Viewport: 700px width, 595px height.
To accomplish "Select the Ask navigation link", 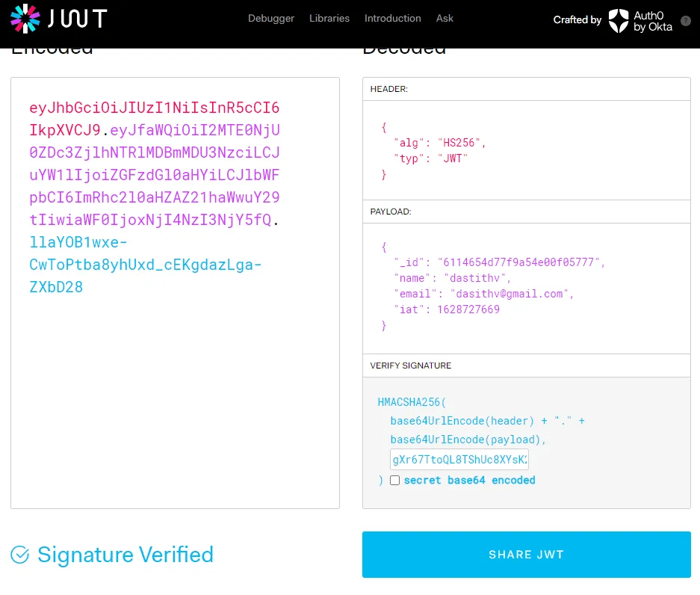I will (445, 18).
